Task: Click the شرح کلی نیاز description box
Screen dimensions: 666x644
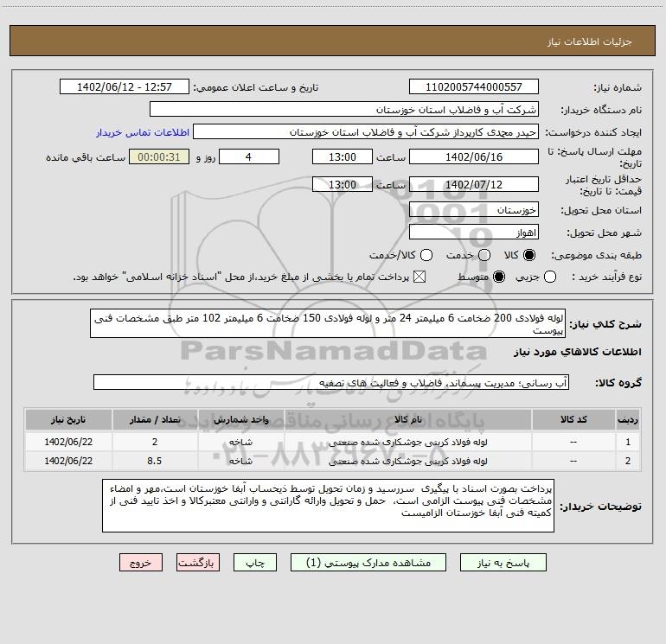Action: click(x=328, y=323)
